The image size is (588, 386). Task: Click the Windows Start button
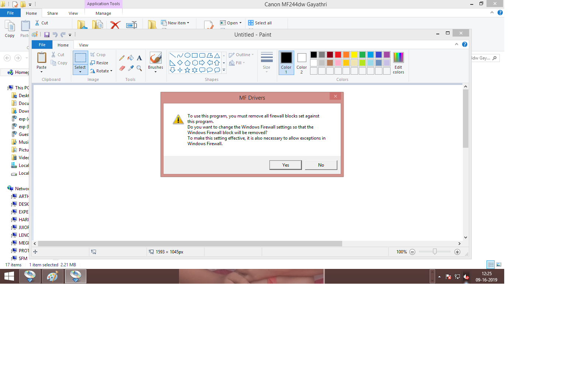[x=9, y=276]
